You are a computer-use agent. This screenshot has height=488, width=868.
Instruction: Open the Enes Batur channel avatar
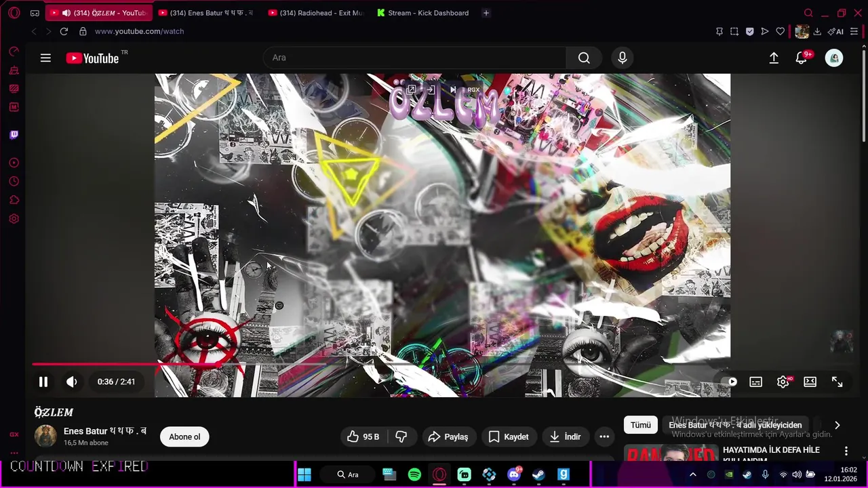(45, 436)
